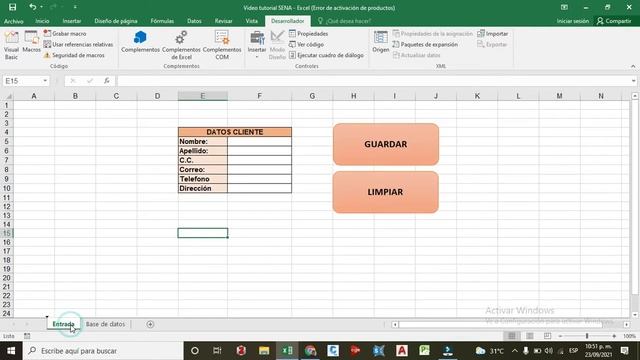The width and height of the screenshot is (640, 360).
Task: Click the Compartir button
Action: coord(614,21)
